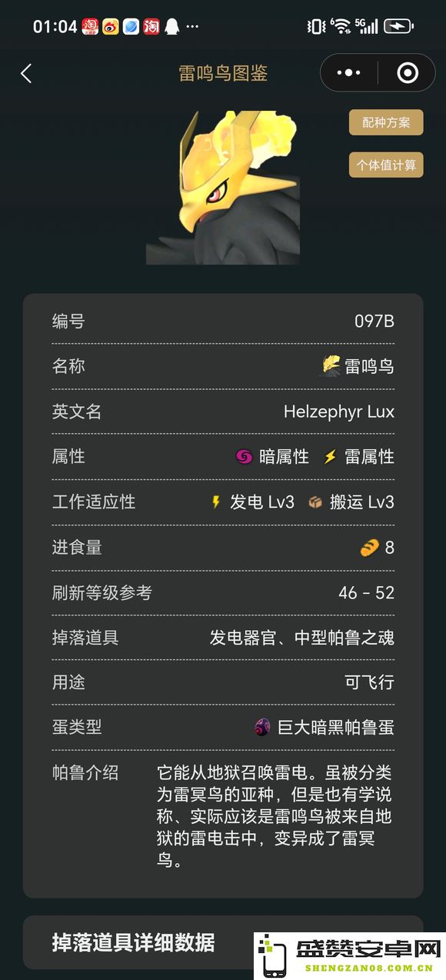446x980 pixels.
Task: Go back using the left chevron
Action: (x=26, y=73)
